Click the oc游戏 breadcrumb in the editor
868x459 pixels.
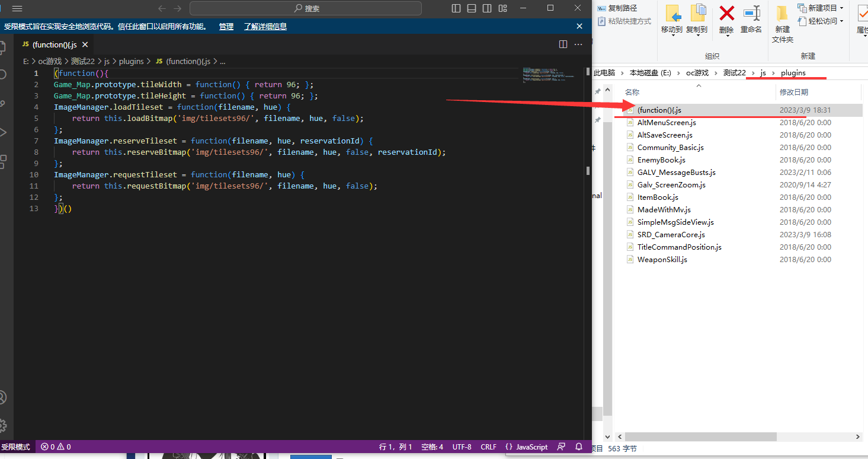(50, 61)
